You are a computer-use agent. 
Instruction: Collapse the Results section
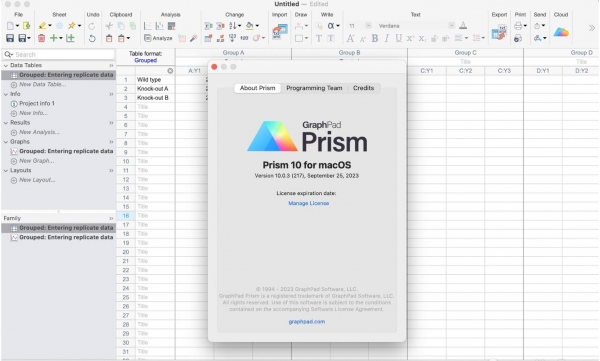pos(6,123)
